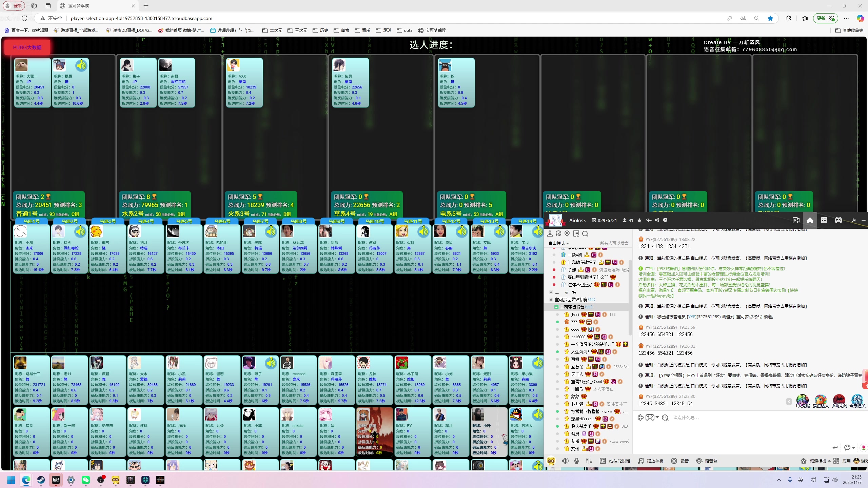Image resolution: width=868 pixels, height=488 pixels.
Task: Open Steam from the Windows taskbar
Action: [41, 480]
